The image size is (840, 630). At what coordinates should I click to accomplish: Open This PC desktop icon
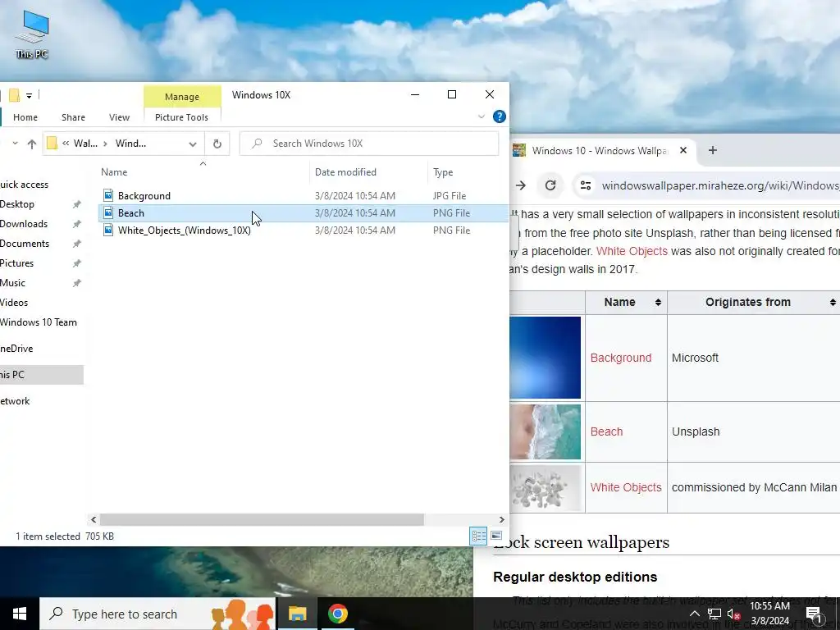[x=32, y=34]
